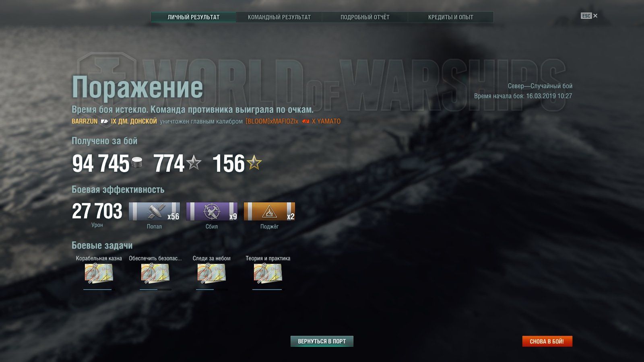Click the Сбил aircraft shot-down ribbon
644x362 pixels.
212,211
